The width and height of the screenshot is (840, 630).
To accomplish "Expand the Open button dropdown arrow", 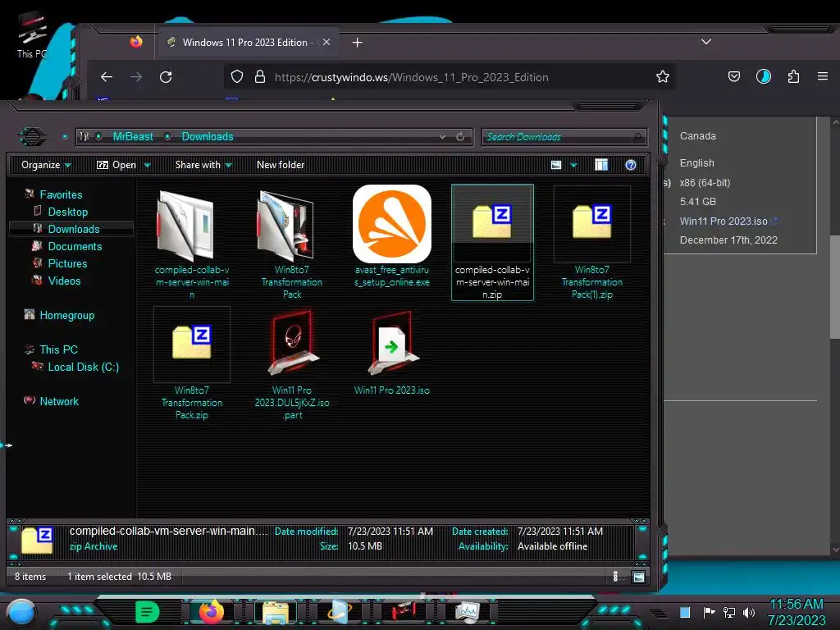I will (148, 165).
